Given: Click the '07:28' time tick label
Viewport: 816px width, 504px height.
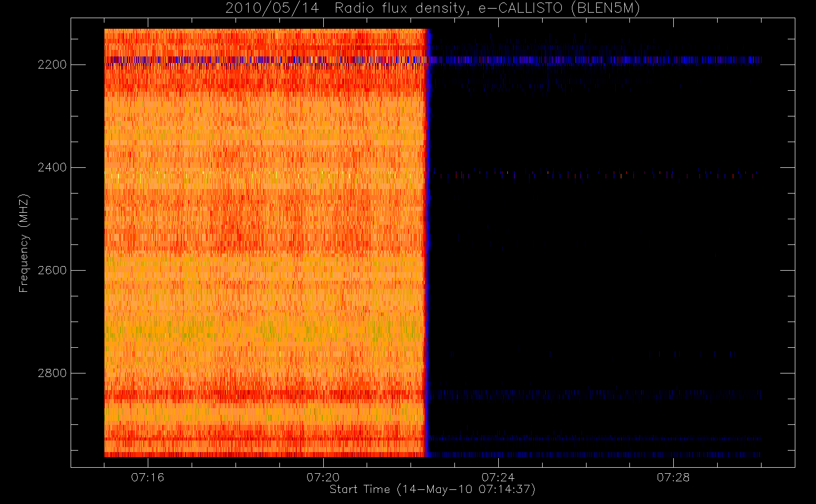Looking at the screenshot, I should pos(673,477).
